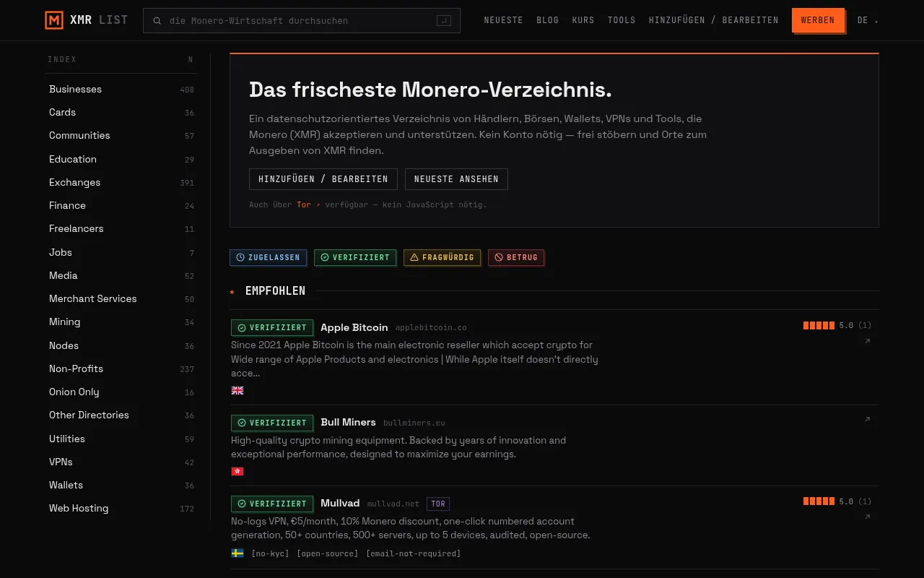924x578 pixels.
Task: Select the Onion Only category
Action: click(x=121, y=392)
